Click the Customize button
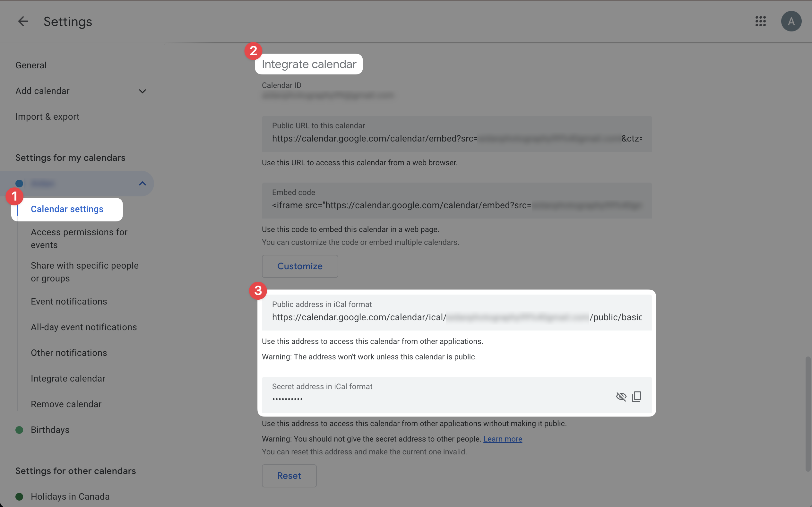 [x=299, y=266]
